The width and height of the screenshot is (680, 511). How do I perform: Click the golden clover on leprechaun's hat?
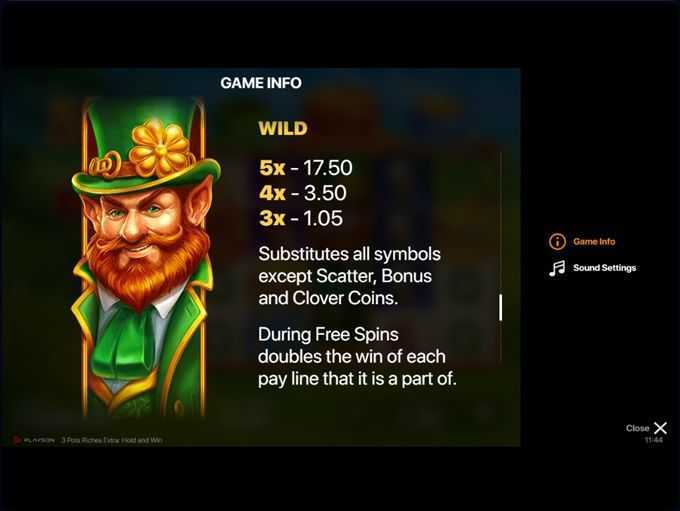tap(159, 148)
